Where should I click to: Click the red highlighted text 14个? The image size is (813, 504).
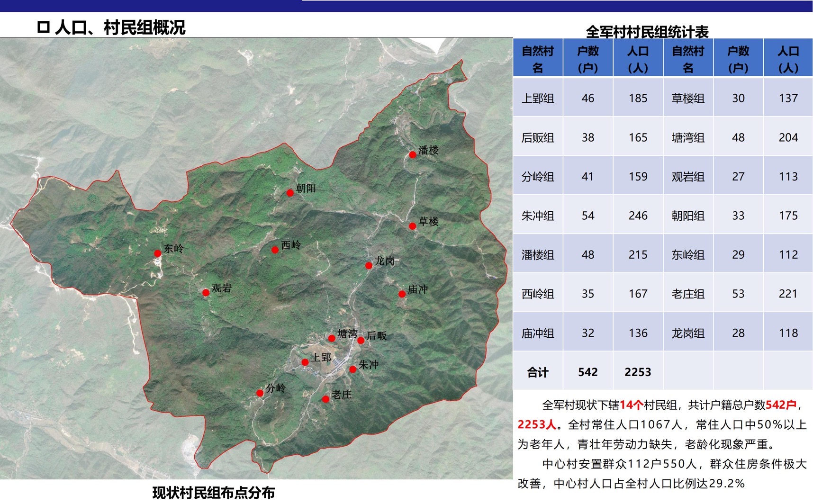tap(631, 405)
